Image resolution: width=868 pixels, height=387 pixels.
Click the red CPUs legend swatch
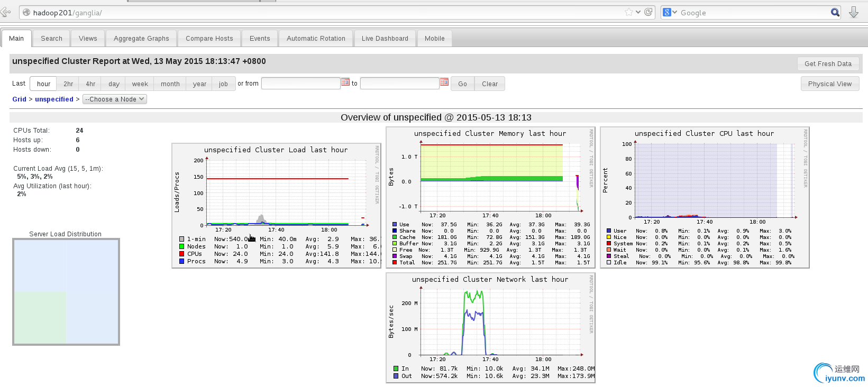pos(181,254)
